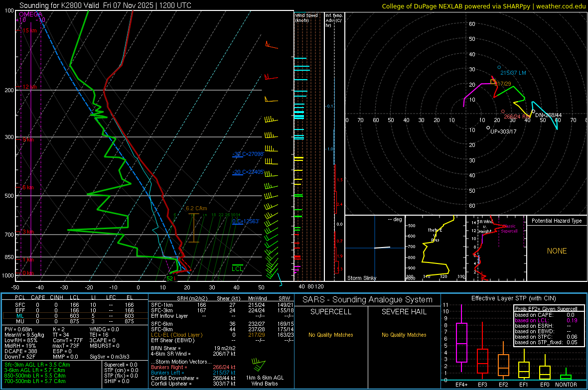Select the '15 km' height marker

[x=29, y=30]
